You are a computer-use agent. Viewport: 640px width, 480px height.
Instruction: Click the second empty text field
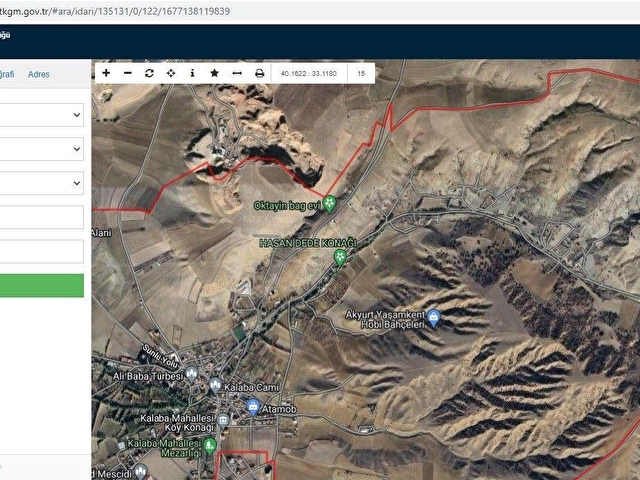(x=41, y=251)
